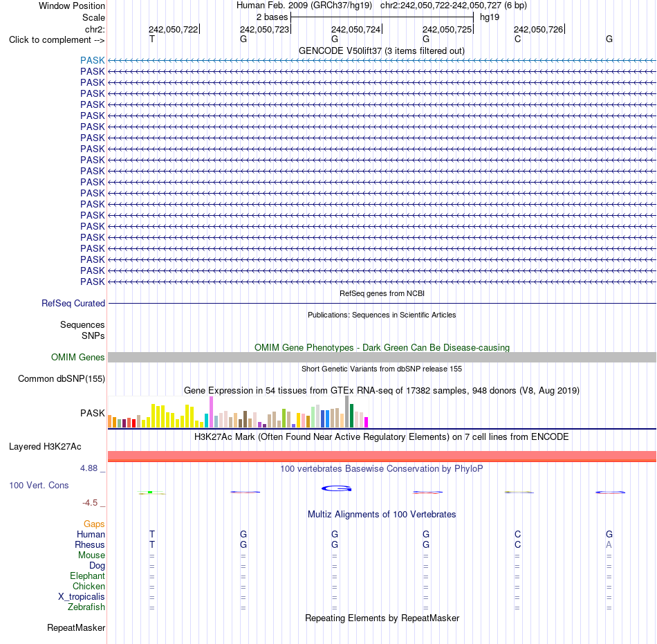Open the 'RefSeq genes from NCBI' track title
Screen dimensions: 657x644
click(382, 293)
